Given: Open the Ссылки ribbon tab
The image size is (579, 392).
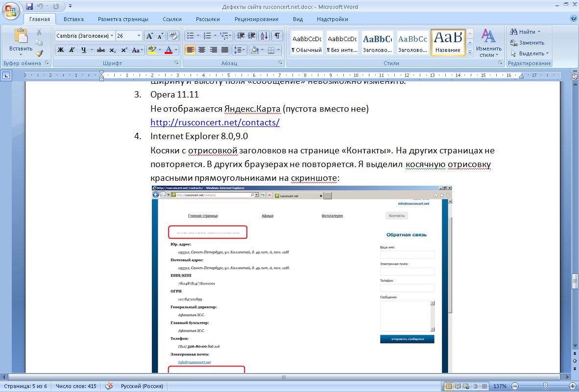Looking at the screenshot, I should coord(172,19).
